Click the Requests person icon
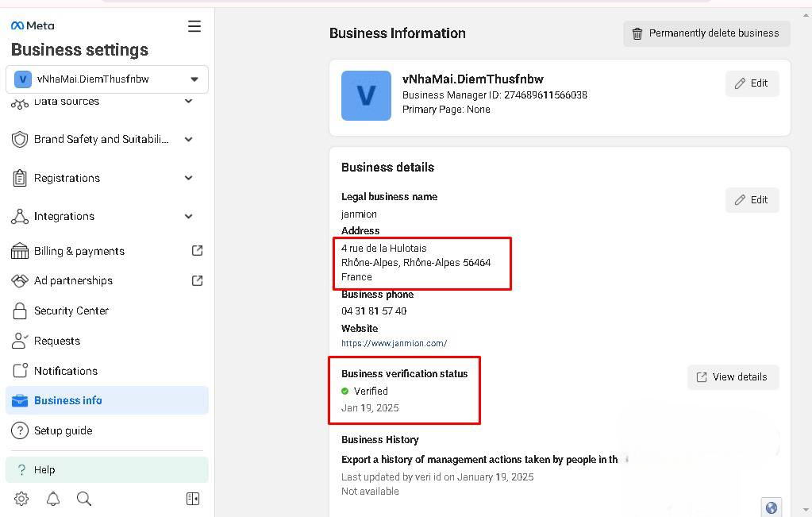 coord(20,341)
